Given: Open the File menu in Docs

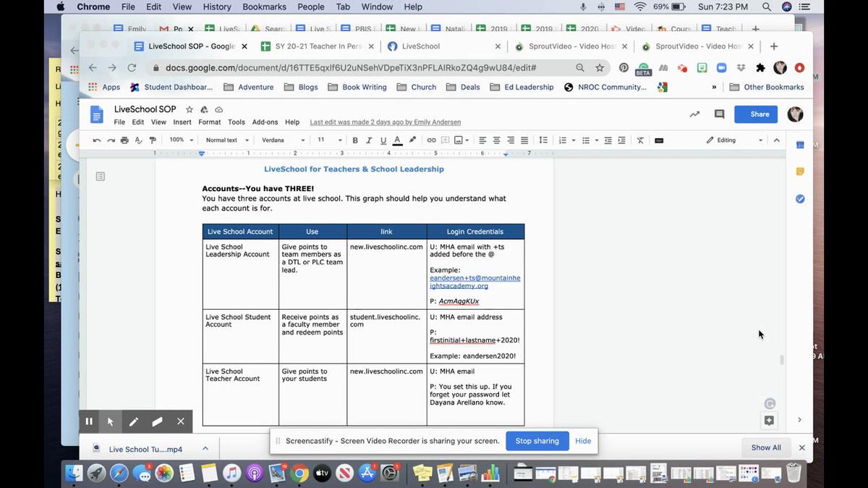Looking at the screenshot, I should pyautogui.click(x=119, y=122).
